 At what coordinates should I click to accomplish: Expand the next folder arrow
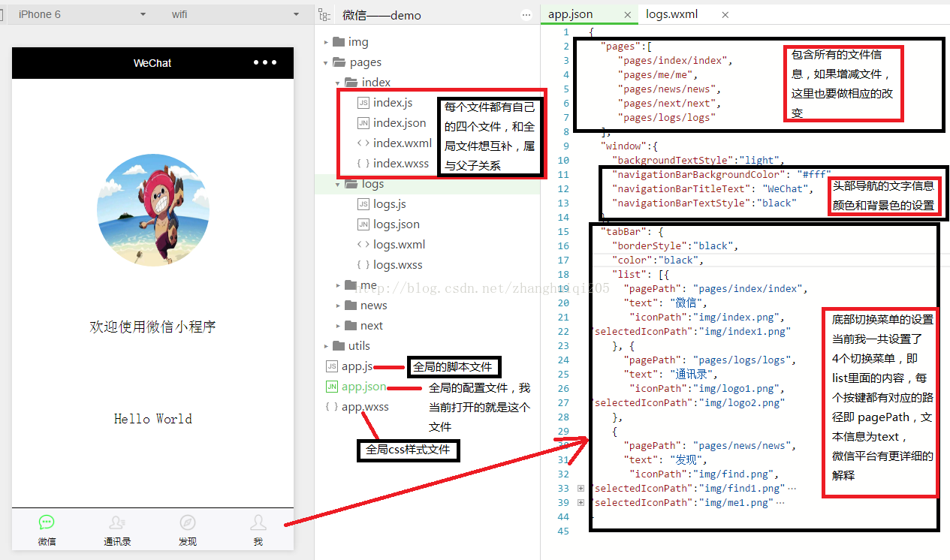(x=338, y=326)
